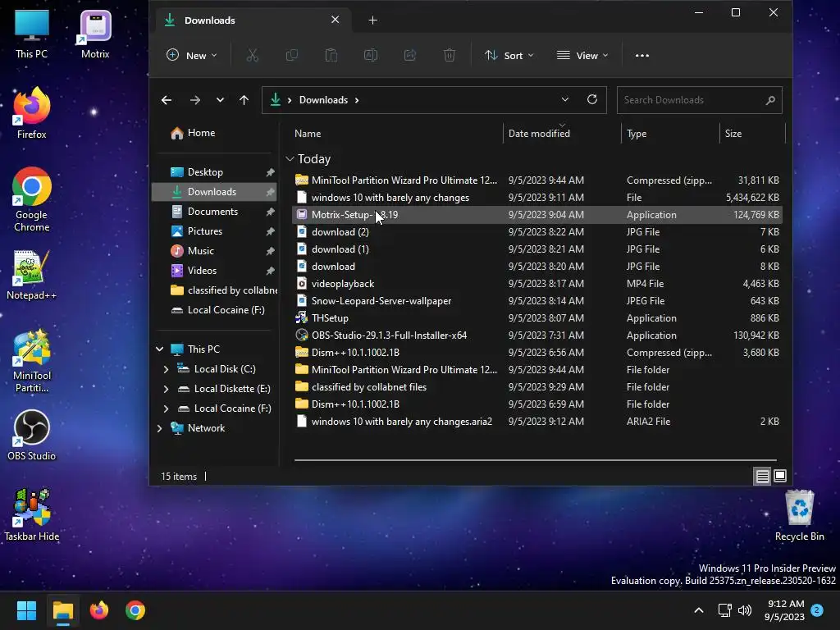Expand Local Disk (C:) tree node

[166, 369]
